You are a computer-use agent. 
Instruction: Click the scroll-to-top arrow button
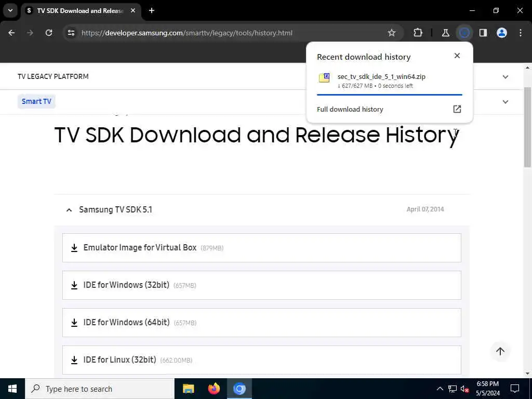500,351
